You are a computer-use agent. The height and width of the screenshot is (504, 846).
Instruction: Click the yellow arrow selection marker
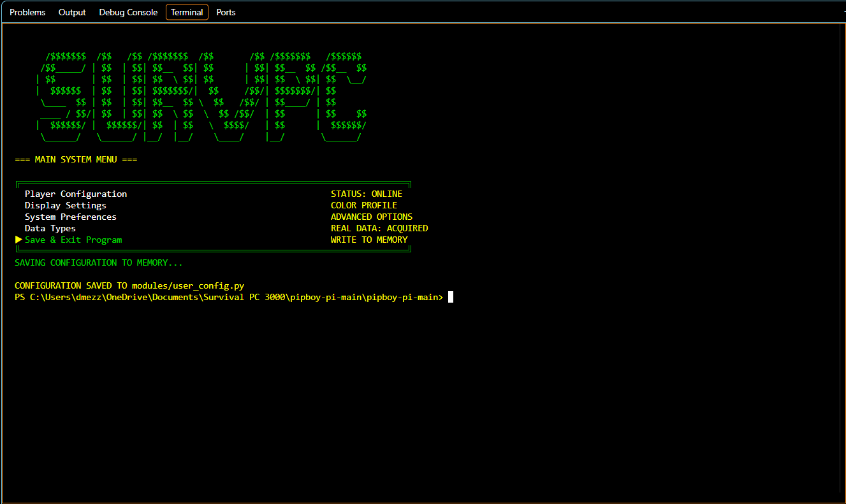click(18, 240)
